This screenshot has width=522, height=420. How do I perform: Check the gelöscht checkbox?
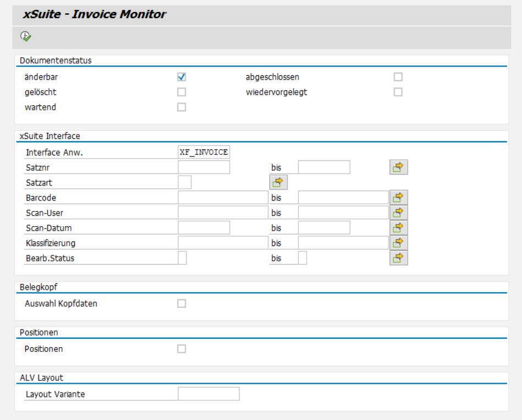[181, 92]
